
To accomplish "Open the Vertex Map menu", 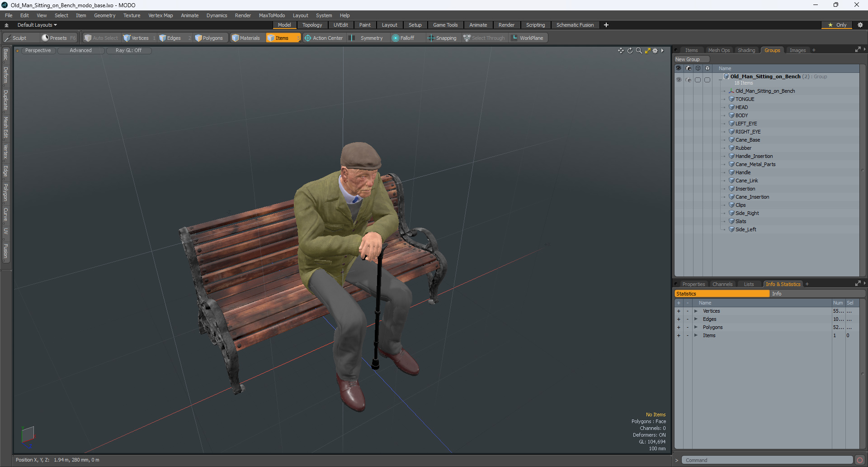I will point(160,15).
